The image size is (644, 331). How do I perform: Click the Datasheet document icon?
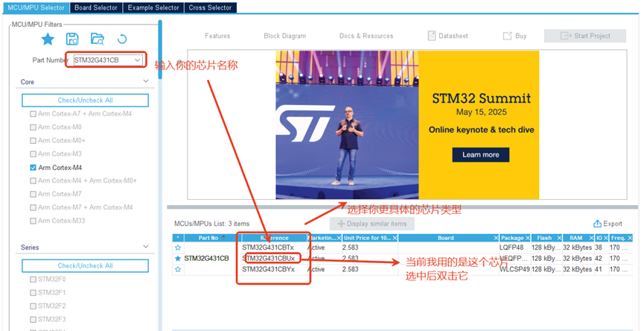pos(432,36)
